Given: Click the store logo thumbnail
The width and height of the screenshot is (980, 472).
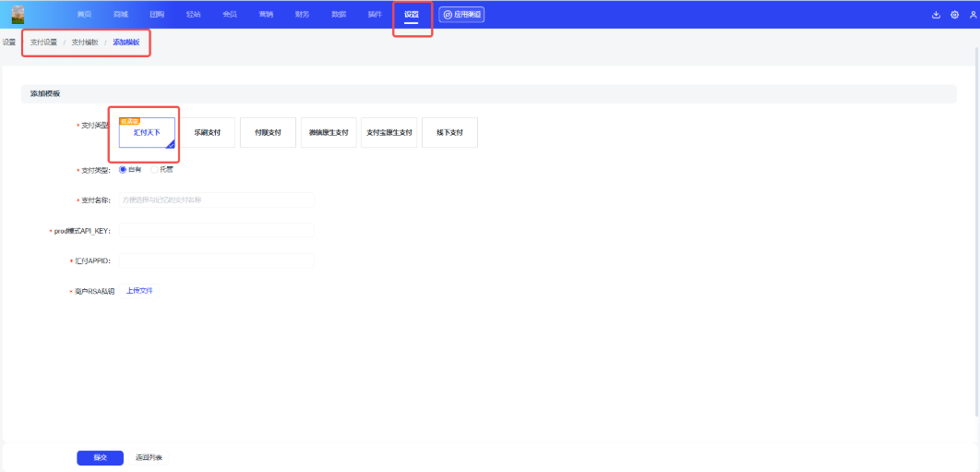Looking at the screenshot, I should pos(18,14).
